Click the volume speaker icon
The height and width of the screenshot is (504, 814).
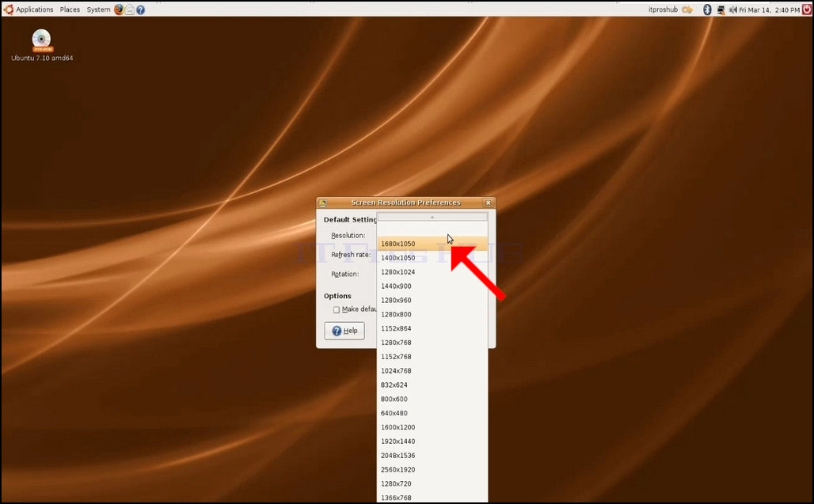click(732, 9)
